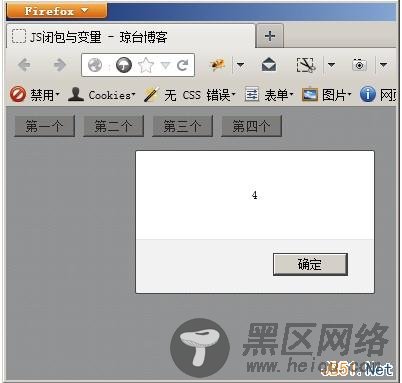402x383 pixels.
Task: Click the 第三个 button
Action: pos(182,126)
